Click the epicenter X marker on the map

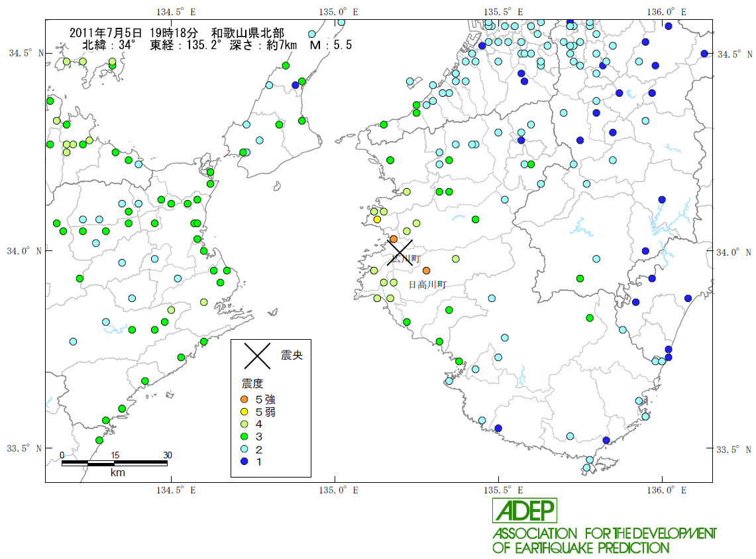[400, 252]
